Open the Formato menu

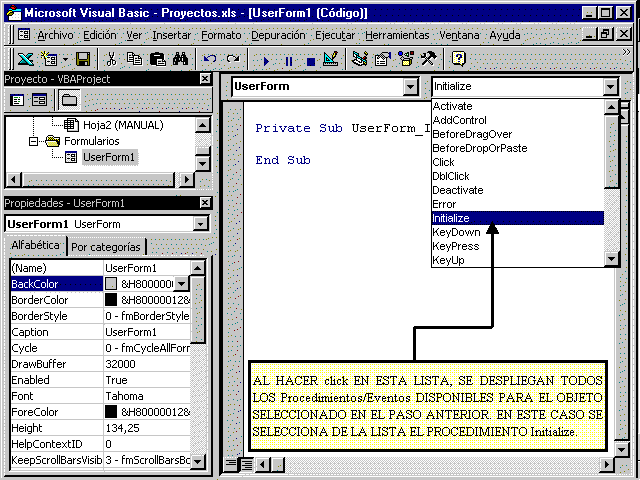[x=221, y=36]
